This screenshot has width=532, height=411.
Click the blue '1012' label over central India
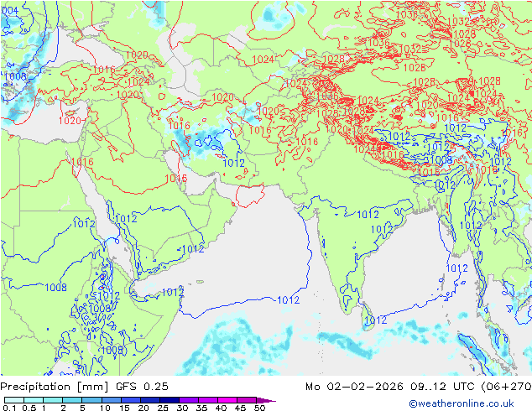click(368, 214)
